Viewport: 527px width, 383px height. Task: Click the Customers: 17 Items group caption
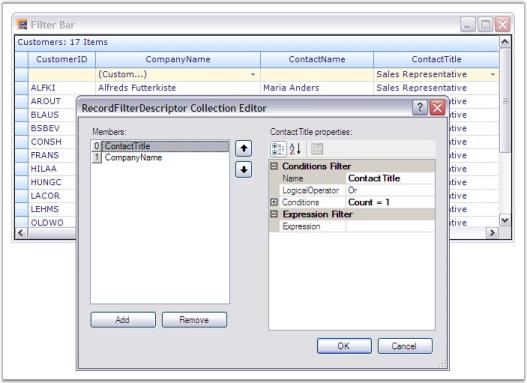click(63, 42)
